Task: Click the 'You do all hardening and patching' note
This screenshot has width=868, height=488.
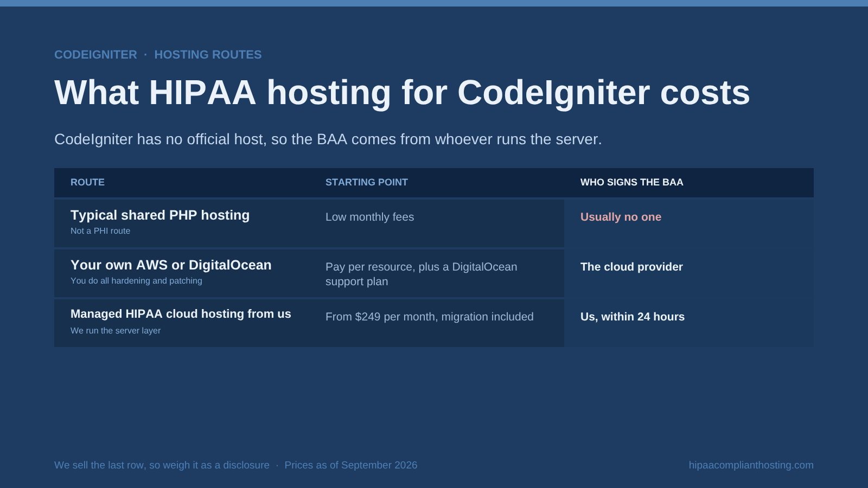Action: point(136,281)
